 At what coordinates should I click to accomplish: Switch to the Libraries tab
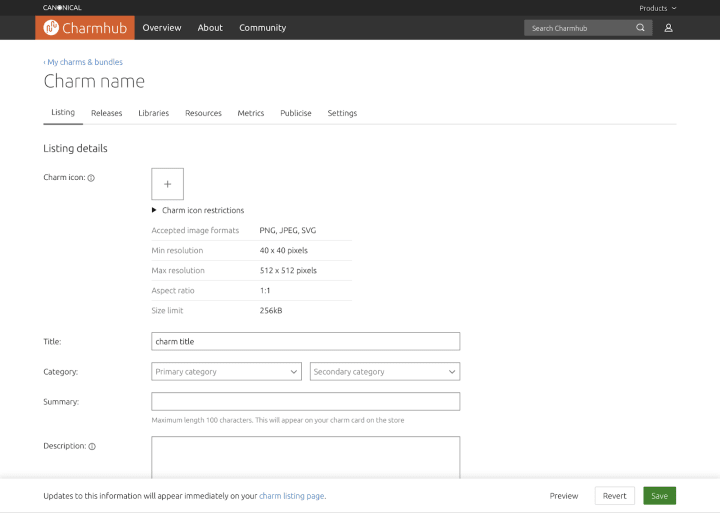[153, 113]
